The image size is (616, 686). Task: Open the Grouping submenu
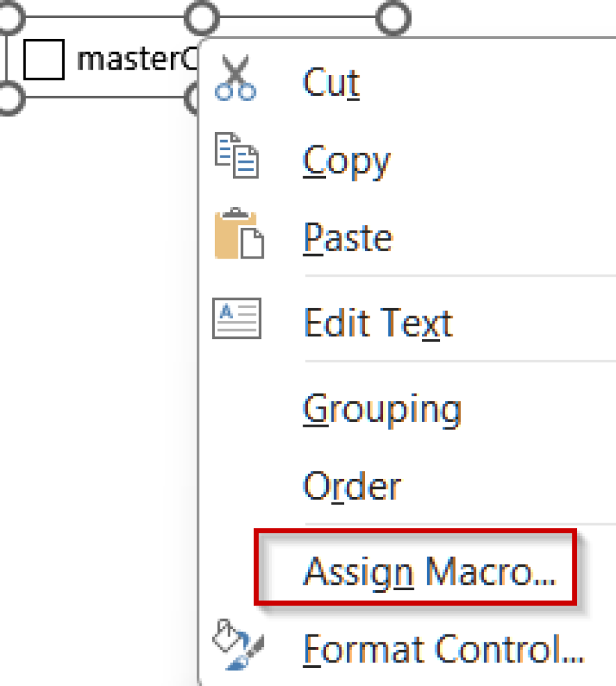382,409
